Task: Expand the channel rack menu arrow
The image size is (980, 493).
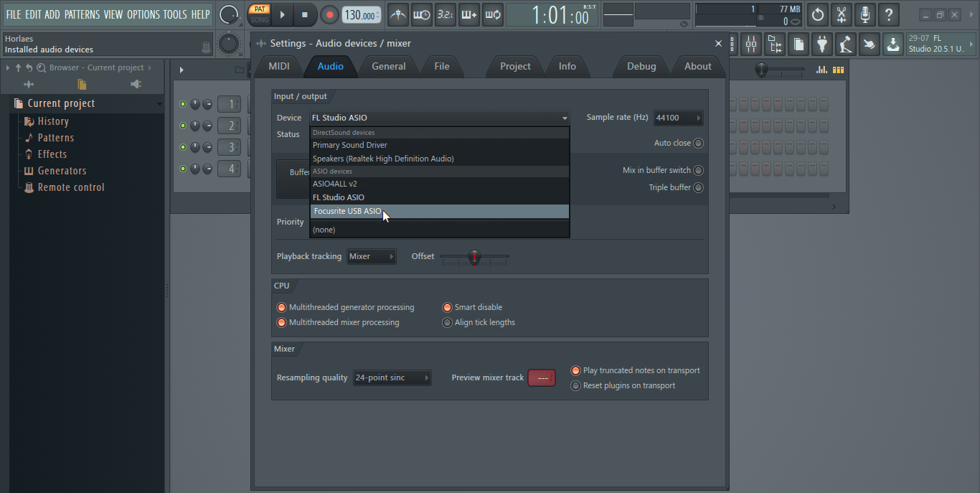Action: (x=182, y=70)
